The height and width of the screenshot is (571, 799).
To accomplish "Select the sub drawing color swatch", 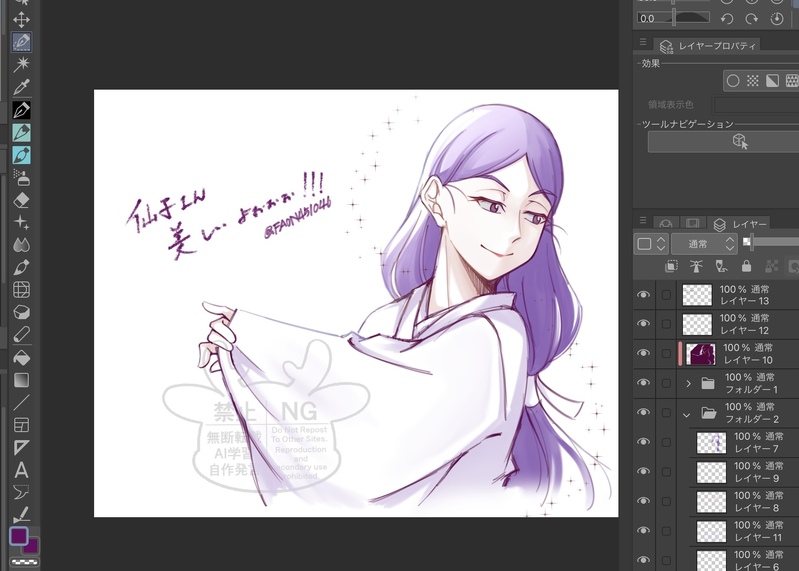I will (x=33, y=547).
